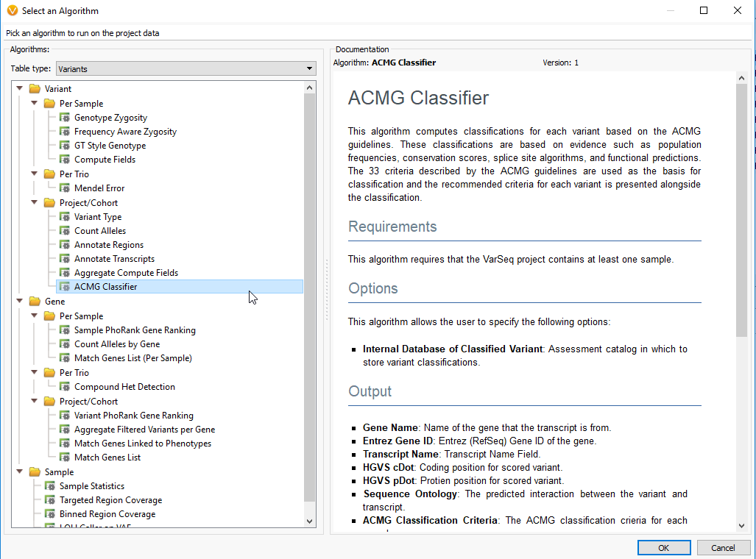This screenshot has width=756, height=559.
Task: Click the Sample Statistics algorithm icon
Action: point(50,485)
